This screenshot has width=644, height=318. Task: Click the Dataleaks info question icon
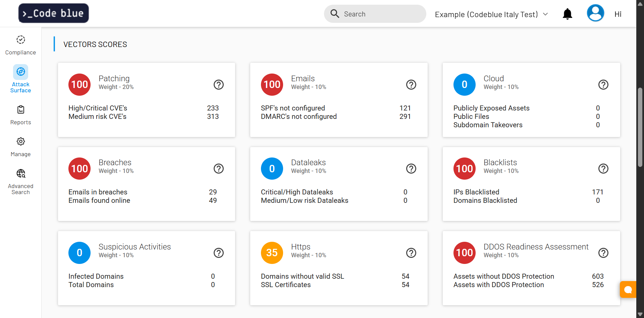point(411,169)
